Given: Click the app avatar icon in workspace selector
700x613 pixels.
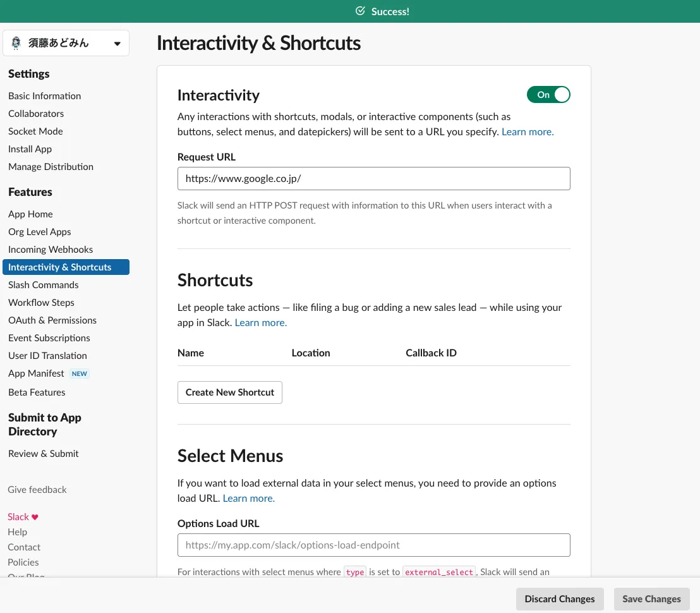Looking at the screenshot, I should 16,44.
